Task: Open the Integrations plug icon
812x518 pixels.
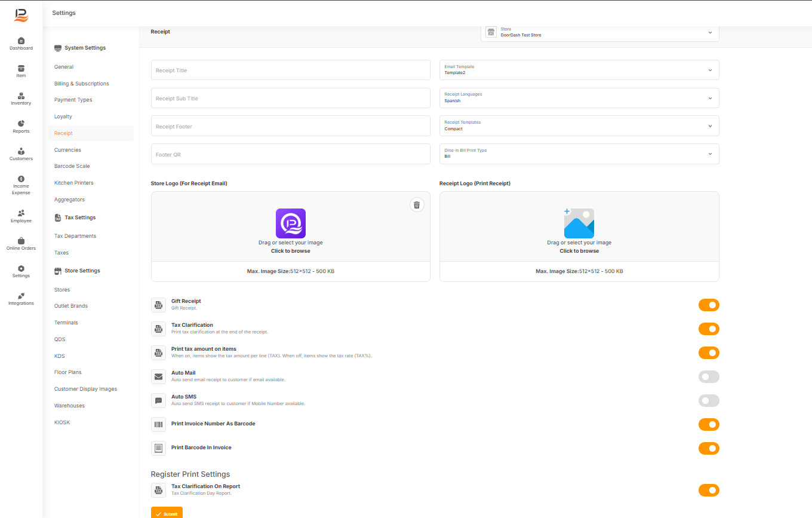Action: pyautogui.click(x=21, y=296)
